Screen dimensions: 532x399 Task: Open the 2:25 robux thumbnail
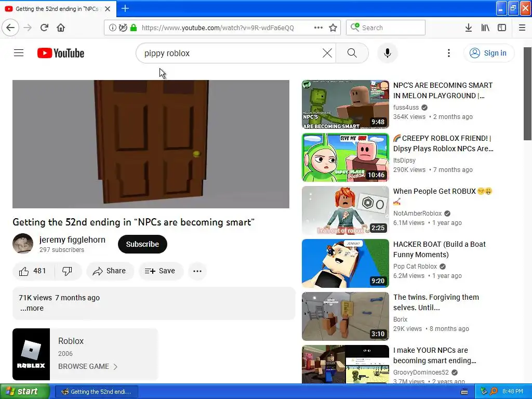(x=345, y=210)
